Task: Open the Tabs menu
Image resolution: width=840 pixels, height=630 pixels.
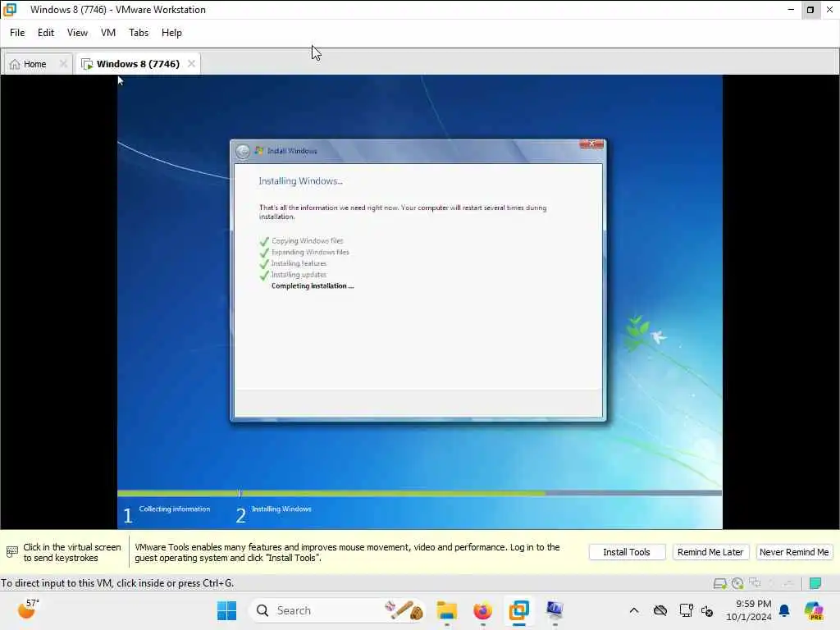Action: pos(138,33)
